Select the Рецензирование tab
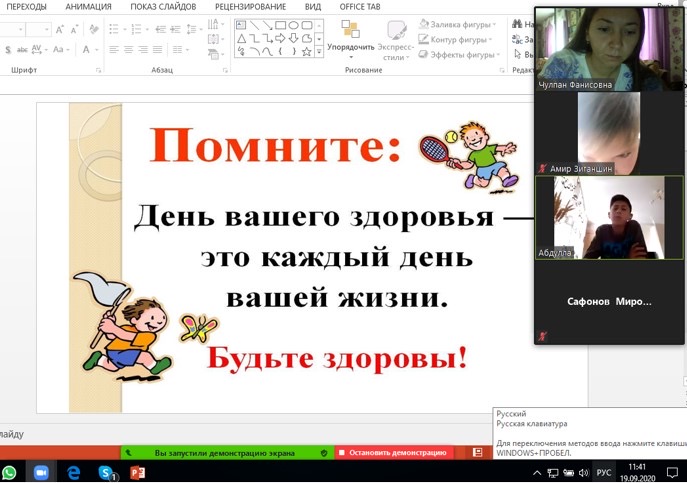Image resolution: width=687 pixels, height=483 pixels. coord(248,6)
